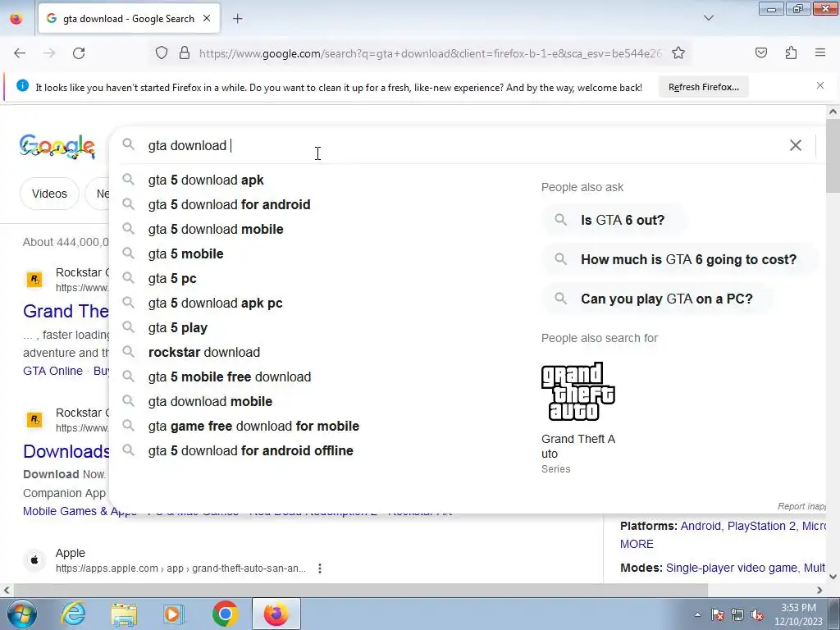Select question Is GTA 6 out?
Screen dimensions: 840x630
click(x=614, y=220)
